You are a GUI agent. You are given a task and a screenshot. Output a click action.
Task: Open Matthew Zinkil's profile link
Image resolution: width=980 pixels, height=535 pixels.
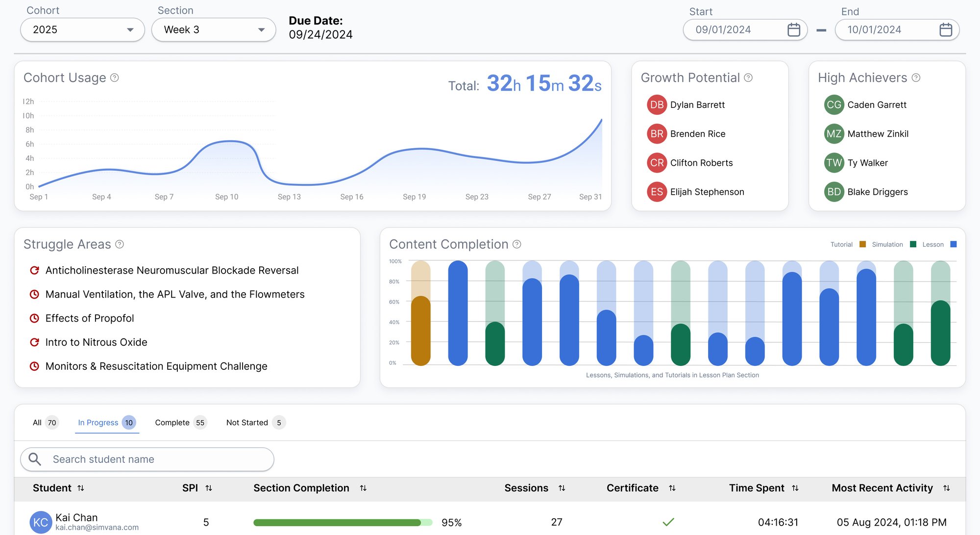878,134
